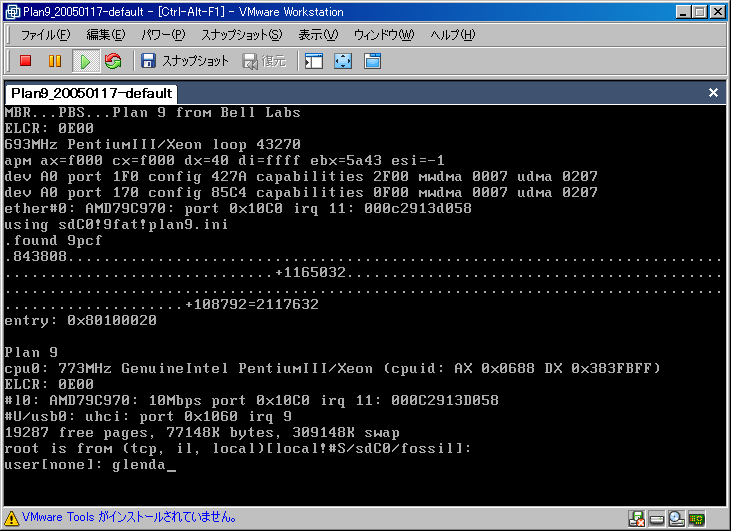Image resolution: width=731 pixels, height=531 pixels.
Task: Click the 'ether#0: AMD79C970' console line
Action: pos(238,208)
